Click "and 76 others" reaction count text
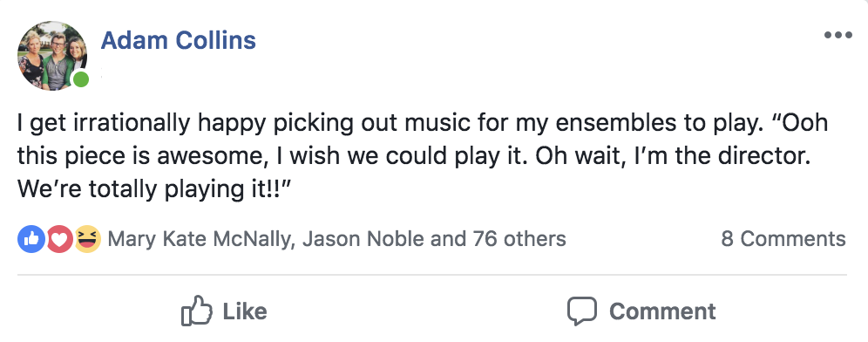The height and width of the screenshot is (342, 868). coord(498,239)
